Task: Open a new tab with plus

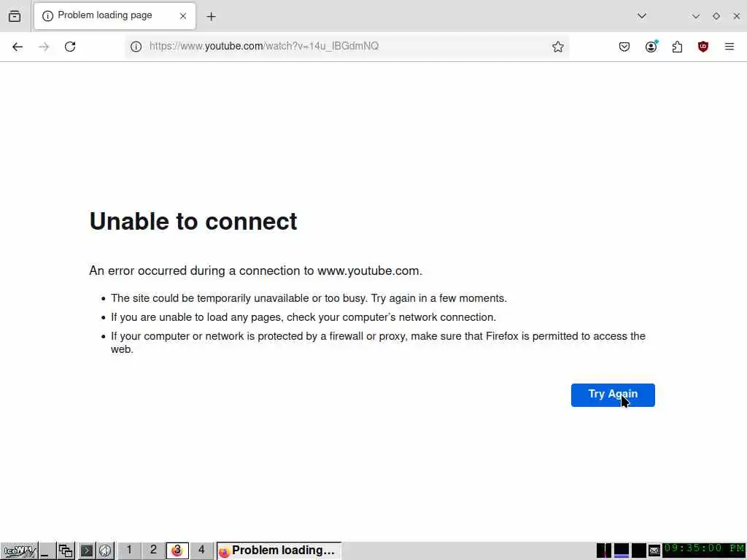Action: click(211, 17)
